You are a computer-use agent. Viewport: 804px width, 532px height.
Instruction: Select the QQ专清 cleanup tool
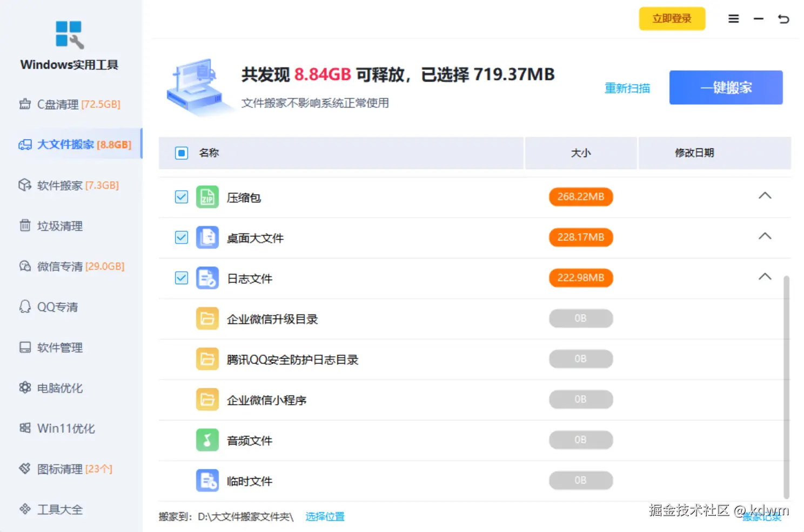[56, 306]
